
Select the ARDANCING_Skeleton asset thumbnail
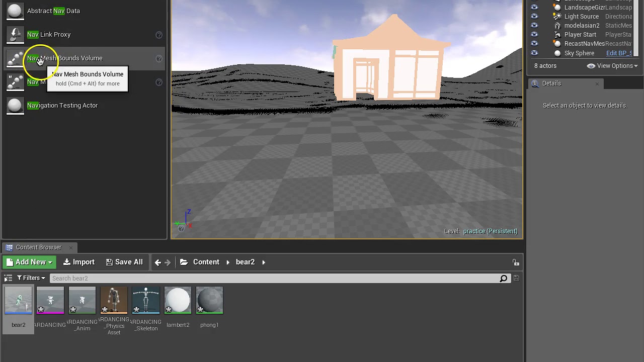click(146, 300)
